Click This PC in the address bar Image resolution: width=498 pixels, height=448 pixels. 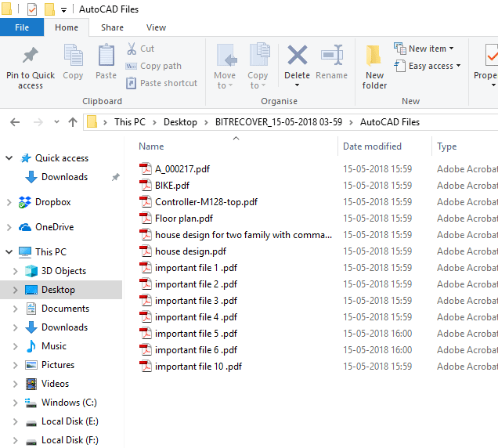(130, 122)
